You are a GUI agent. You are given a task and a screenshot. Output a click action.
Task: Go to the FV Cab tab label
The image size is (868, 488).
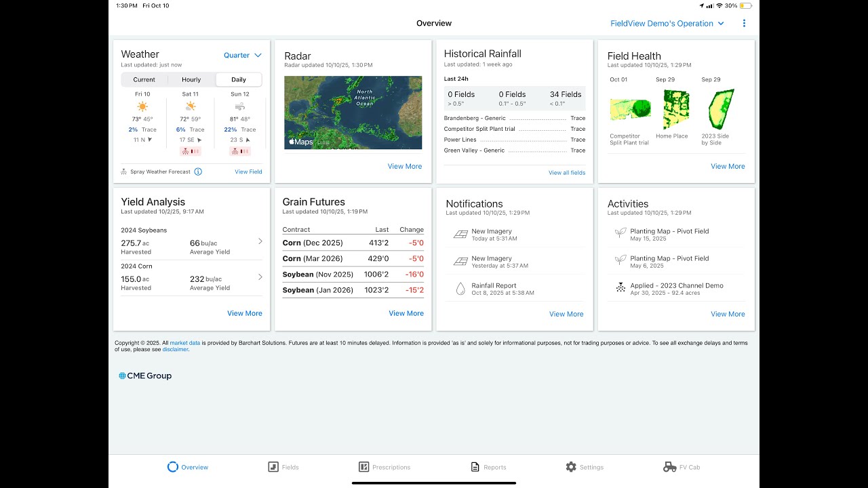[690, 468]
